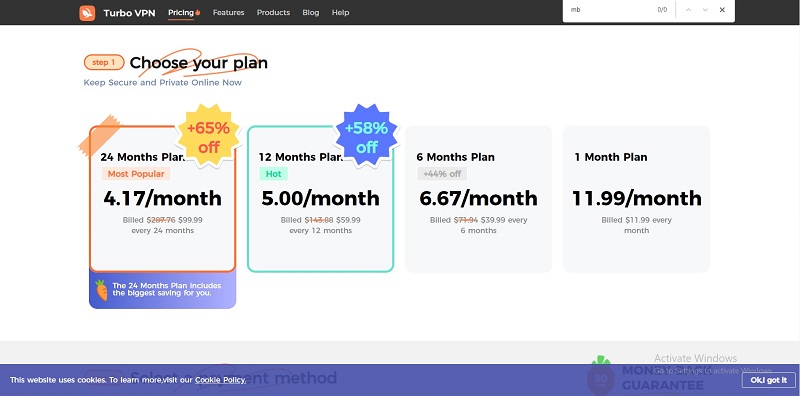Go to next find result arrow

pos(705,10)
